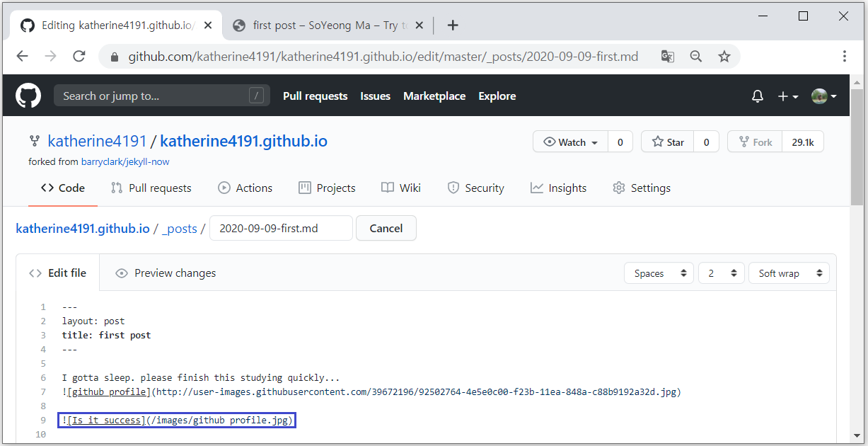
Task: Click the browser back arrow
Action: coord(23,56)
